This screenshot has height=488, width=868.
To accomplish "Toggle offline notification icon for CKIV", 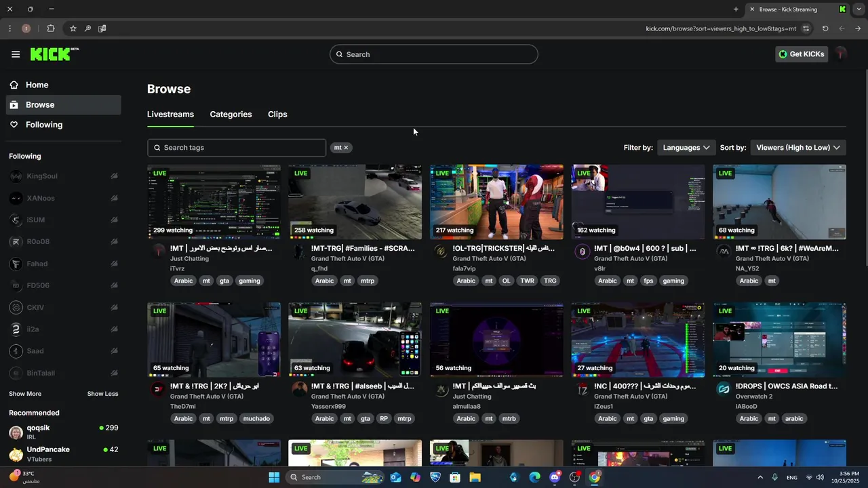I will [114, 307].
